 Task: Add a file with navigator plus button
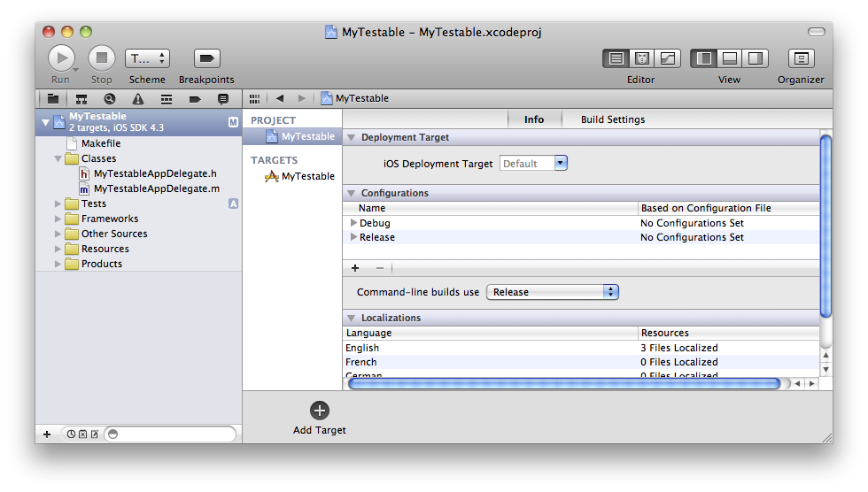click(47, 434)
